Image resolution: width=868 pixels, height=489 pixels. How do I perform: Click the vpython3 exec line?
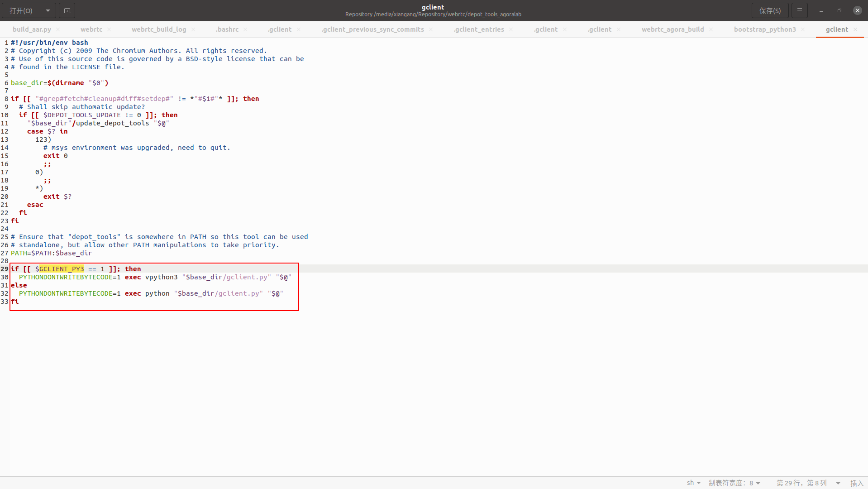(155, 277)
